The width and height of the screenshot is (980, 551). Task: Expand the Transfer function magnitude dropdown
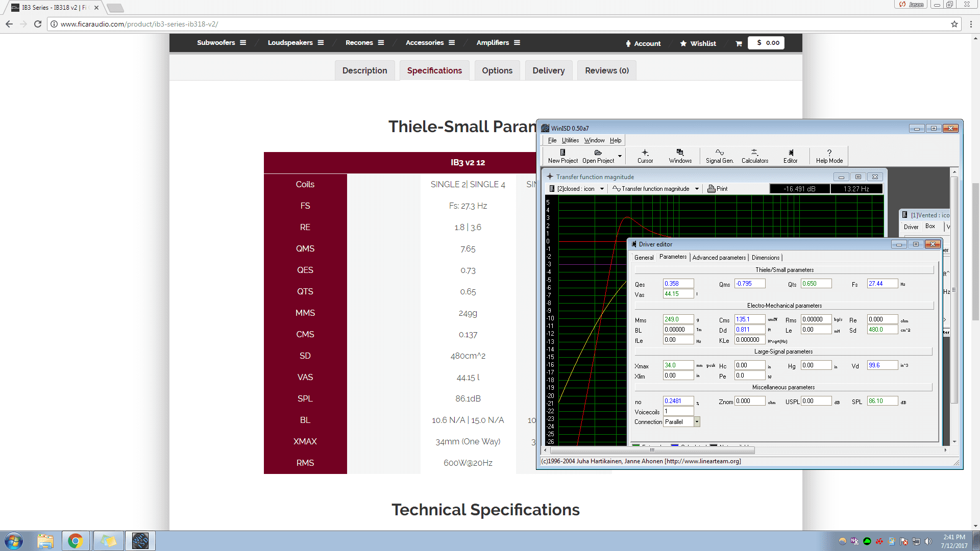(697, 189)
